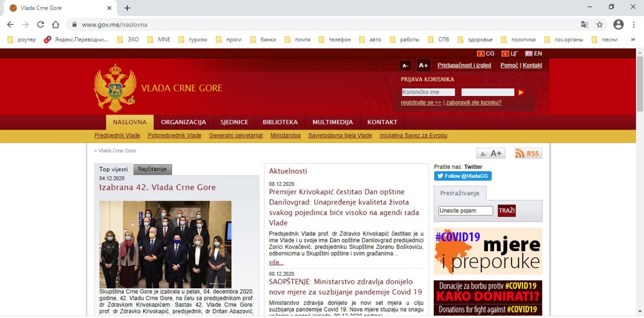Open the политика bookmarks folder

click(x=518, y=39)
